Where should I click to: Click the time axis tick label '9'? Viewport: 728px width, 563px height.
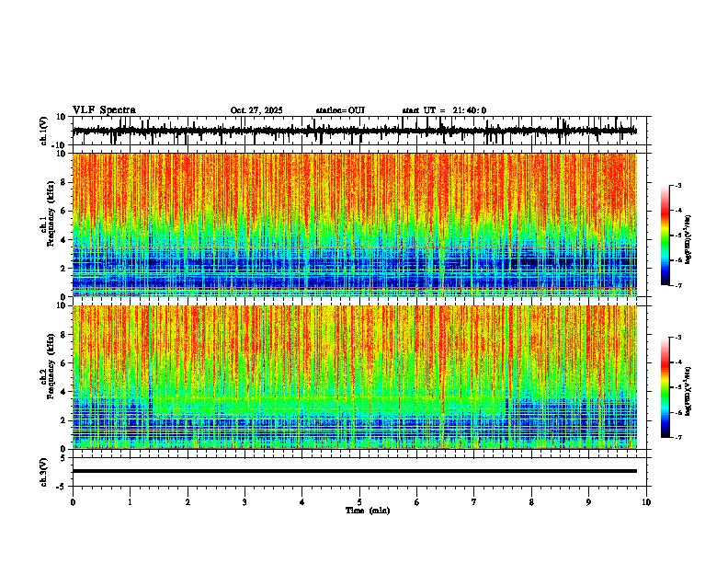coord(588,502)
